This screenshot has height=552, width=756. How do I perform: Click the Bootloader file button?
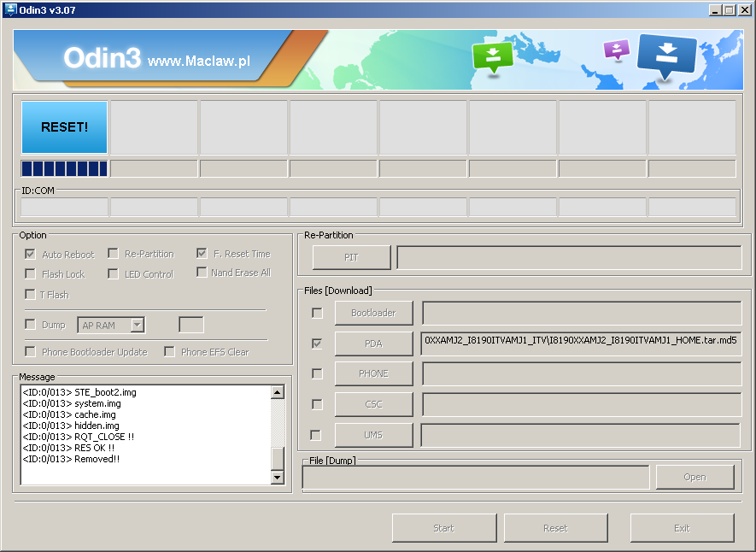(x=373, y=313)
